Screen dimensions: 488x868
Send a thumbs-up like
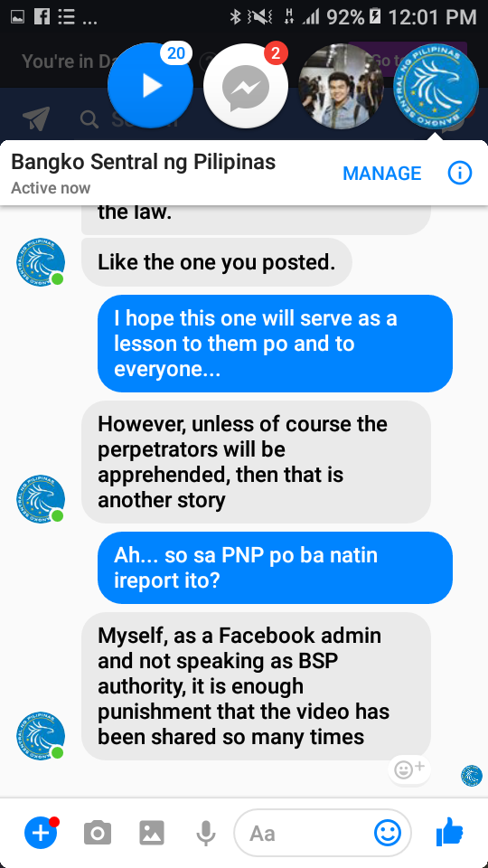(x=450, y=832)
